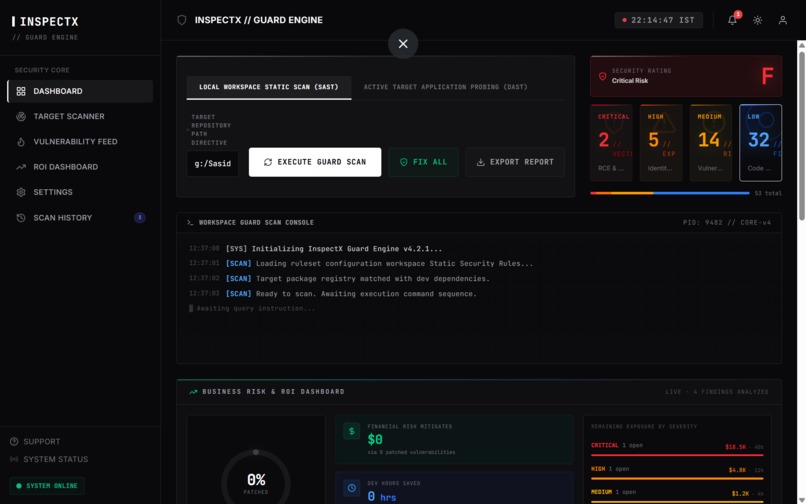Click the Scan History count badge
This screenshot has width=806, height=504.
[139, 218]
